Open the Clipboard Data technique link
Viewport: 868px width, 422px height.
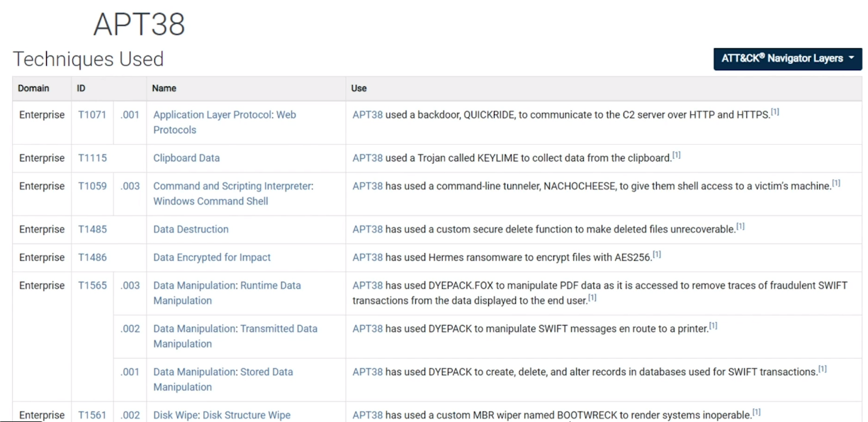(186, 158)
